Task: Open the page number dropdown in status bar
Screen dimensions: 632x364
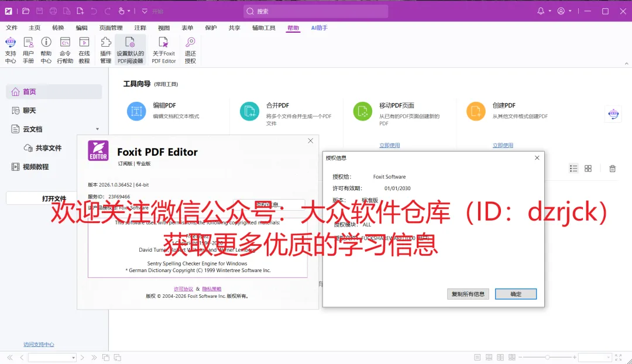Action: pos(73,358)
